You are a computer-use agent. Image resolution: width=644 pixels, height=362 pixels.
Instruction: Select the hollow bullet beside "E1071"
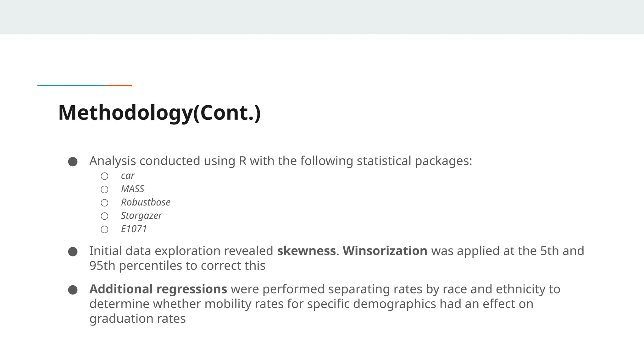[x=104, y=229]
